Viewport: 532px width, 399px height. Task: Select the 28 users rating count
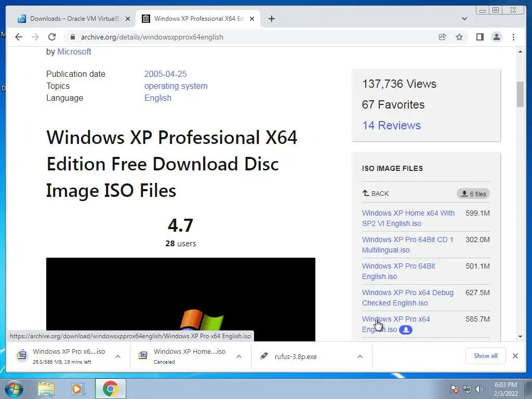[x=180, y=244]
